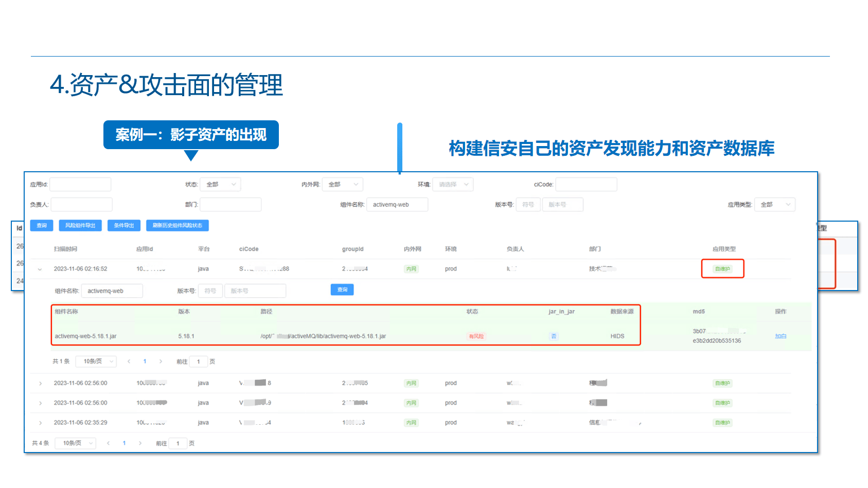Click the inner 组件名称 field in expanded row
Screen dimensions: 868x488
pos(112,291)
